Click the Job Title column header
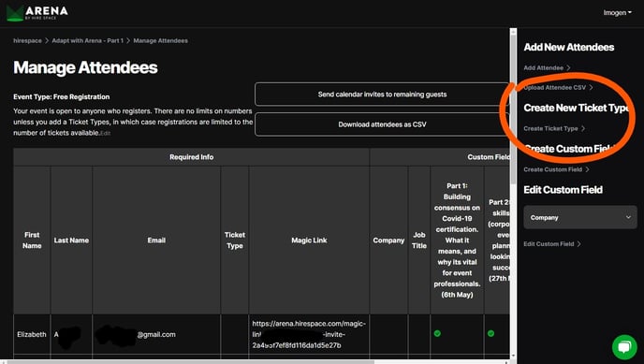Viewport: 644px width, 364px height. coord(419,240)
